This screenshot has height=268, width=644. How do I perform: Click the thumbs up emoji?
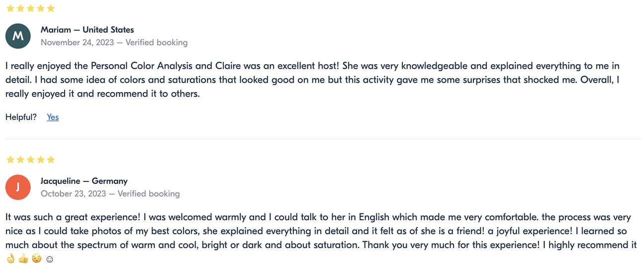click(23, 259)
